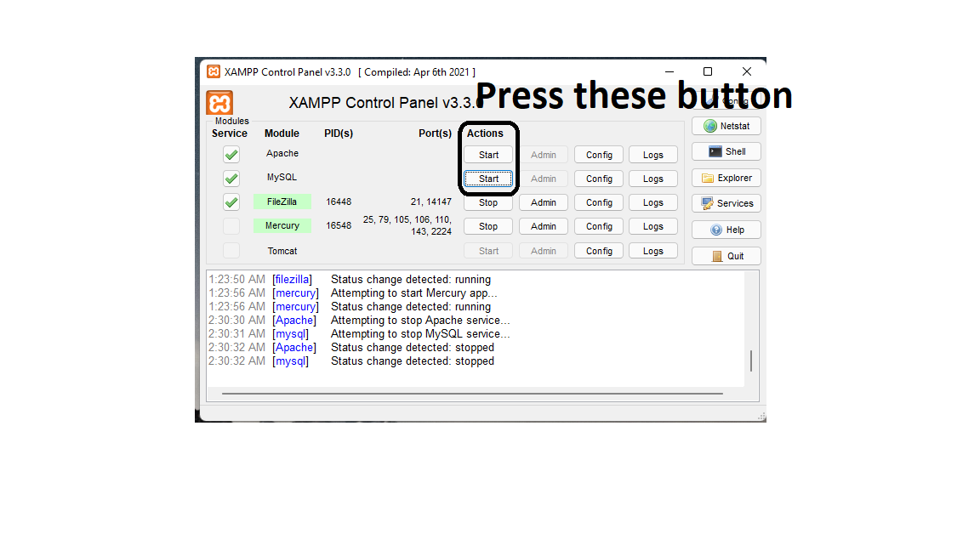This screenshot has width=980, height=551.
Task: View Logs for MySQL
Action: tap(653, 179)
